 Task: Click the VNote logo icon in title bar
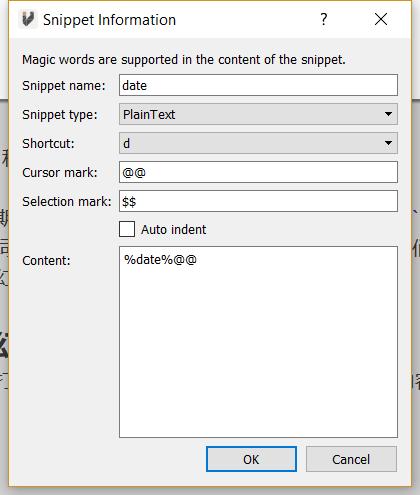pyautogui.click(x=28, y=19)
